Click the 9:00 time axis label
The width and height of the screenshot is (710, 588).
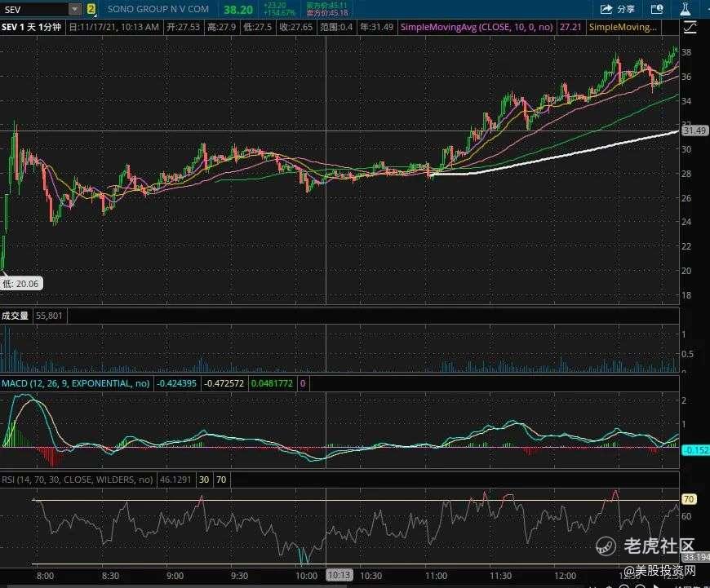tap(175, 576)
